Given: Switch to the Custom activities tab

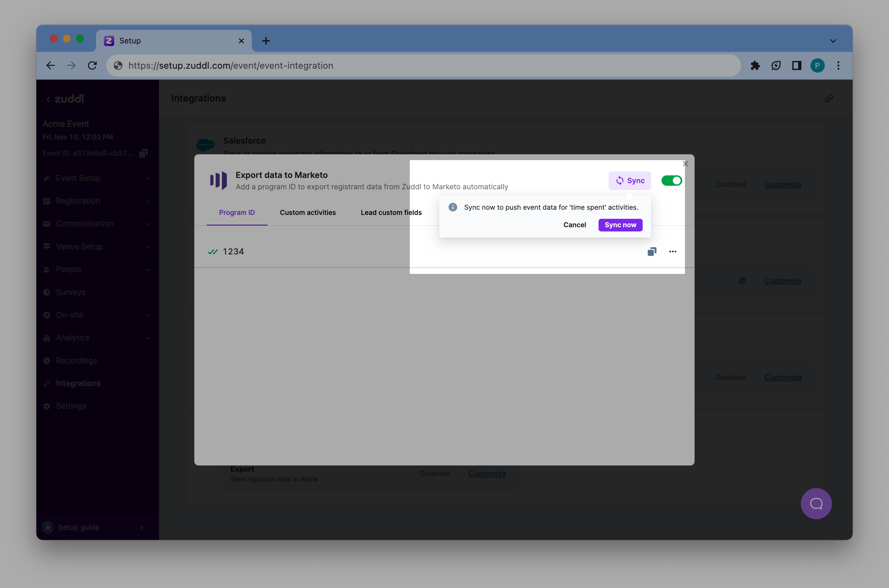Looking at the screenshot, I should 308,213.
